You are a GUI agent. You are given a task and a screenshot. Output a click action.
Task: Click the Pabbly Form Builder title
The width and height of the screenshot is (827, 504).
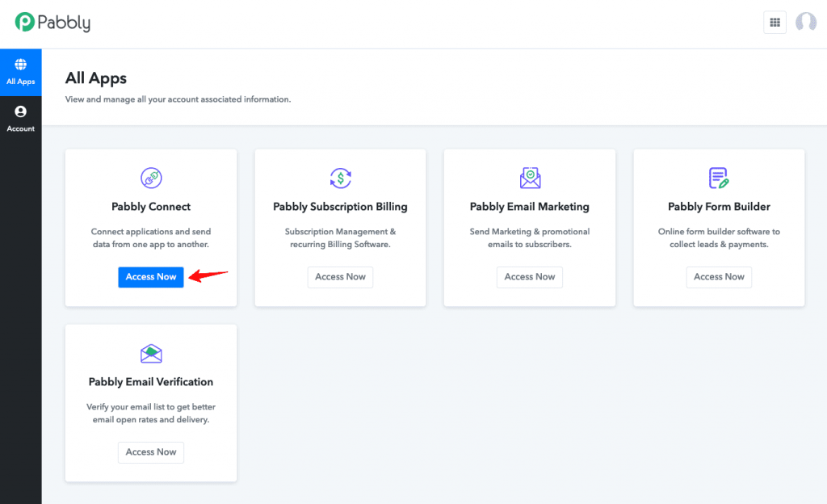[719, 207]
